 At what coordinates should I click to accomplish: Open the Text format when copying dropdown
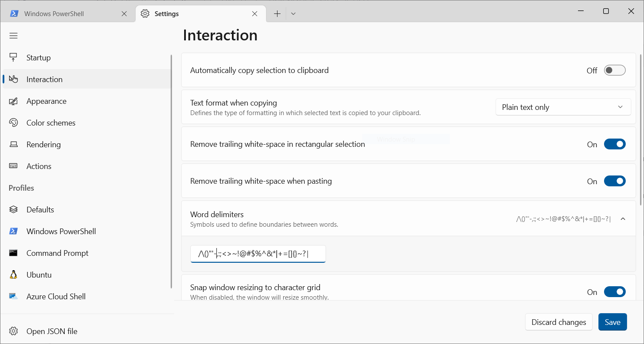[563, 107]
